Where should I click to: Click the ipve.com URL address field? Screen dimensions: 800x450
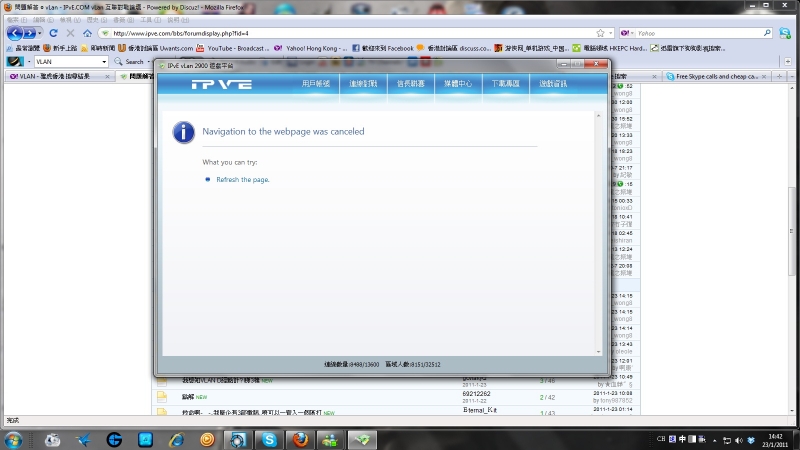[x=347, y=33]
